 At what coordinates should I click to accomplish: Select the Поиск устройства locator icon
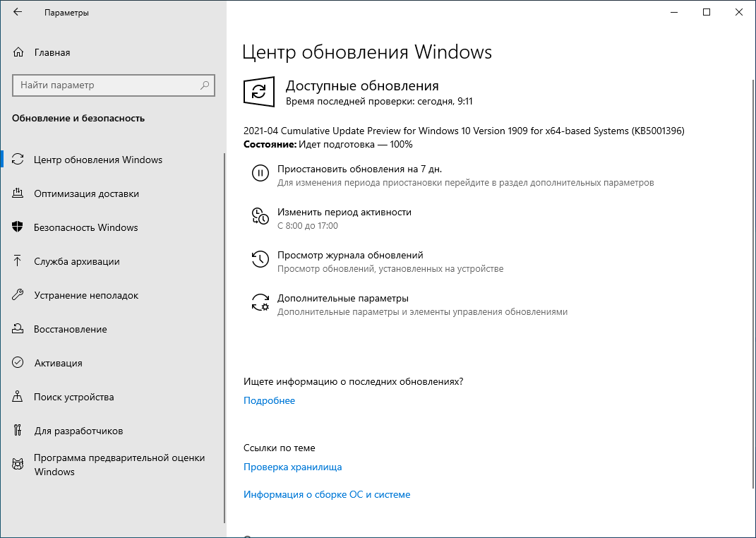pyautogui.click(x=17, y=397)
